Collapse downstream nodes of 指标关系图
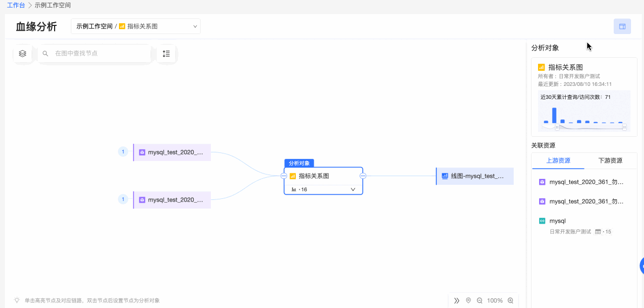Screen dimensions: 644x308 [363, 176]
